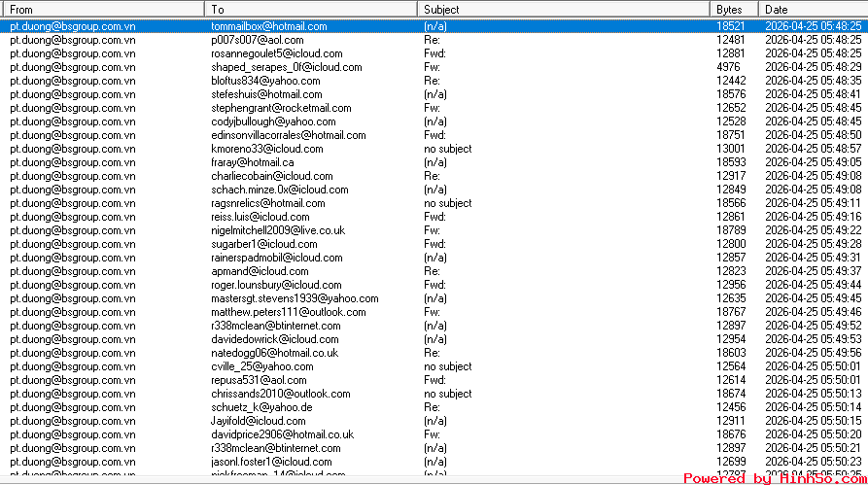This screenshot has height=485, width=868.
Task: Select row sent to natedogg06@hotmail.co.uk
Action: [434, 353]
